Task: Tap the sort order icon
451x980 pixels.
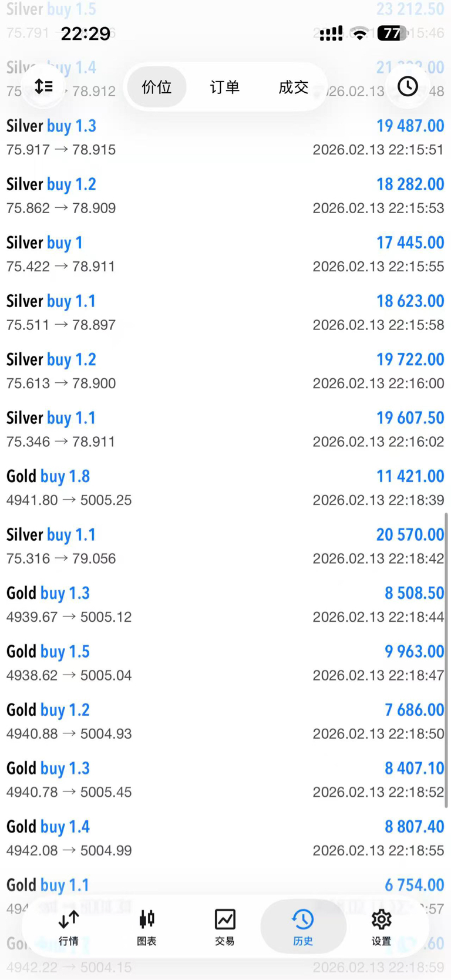Action: pos(44,86)
